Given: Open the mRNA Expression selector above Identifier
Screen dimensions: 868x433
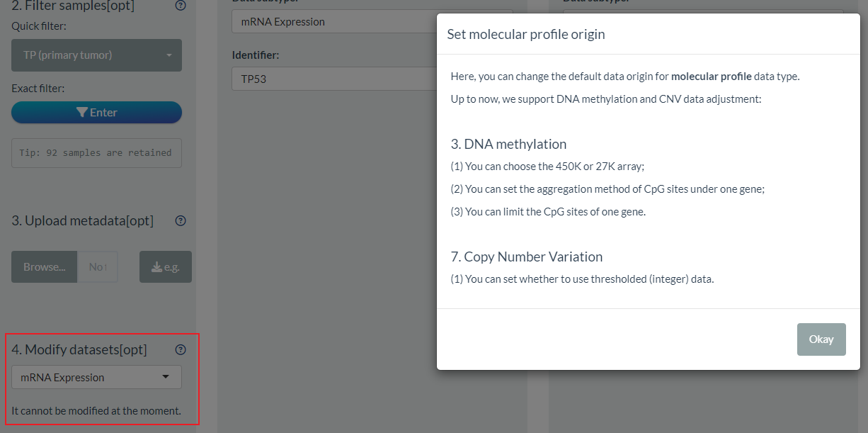Looking at the screenshot, I should (333, 22).
